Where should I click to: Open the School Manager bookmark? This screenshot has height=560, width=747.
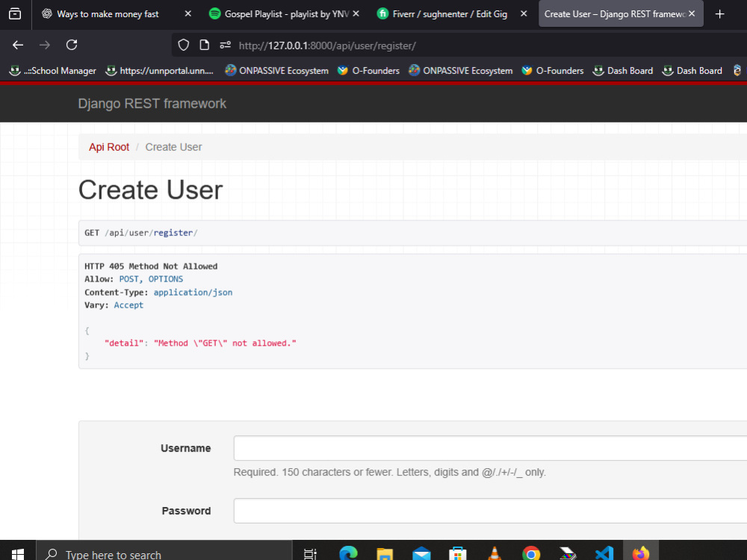pyautogui.click(x=53, y=70)
